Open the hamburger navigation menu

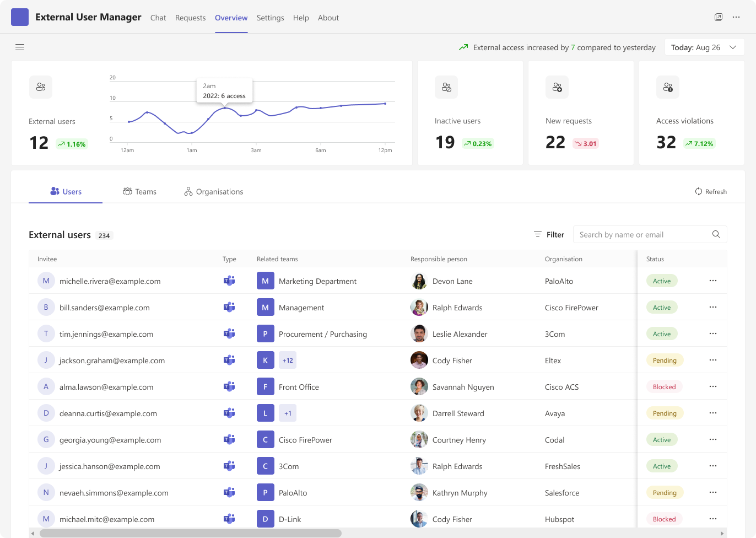point(20,47)
